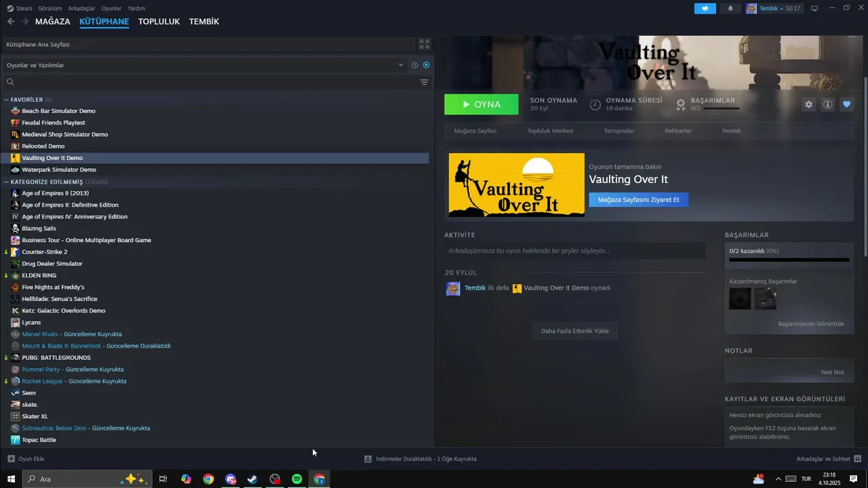Click Yeni Not button
Screen dimensions: 868x488
[832, 372]
